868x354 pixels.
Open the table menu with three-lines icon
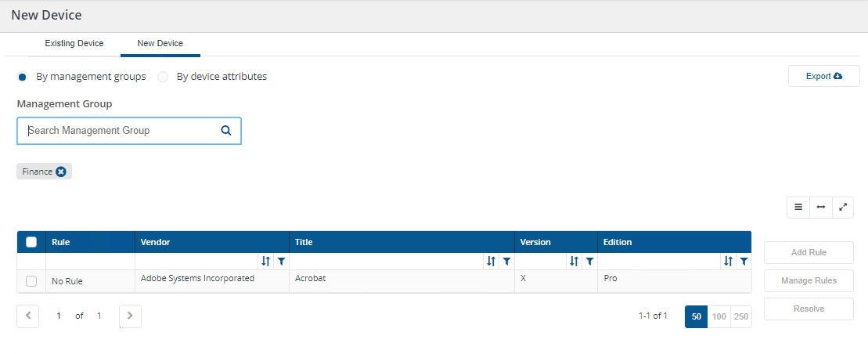[798, 207]
